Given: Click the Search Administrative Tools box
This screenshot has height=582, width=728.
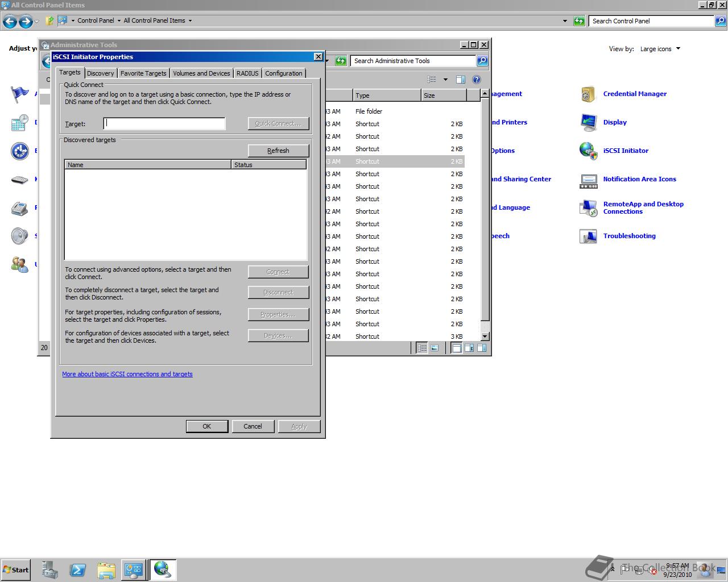Looking at the screenshot, I should [413, 61].
